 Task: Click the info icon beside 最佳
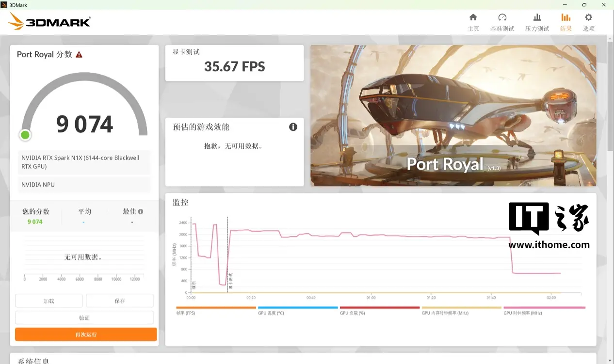coord(141,211)
